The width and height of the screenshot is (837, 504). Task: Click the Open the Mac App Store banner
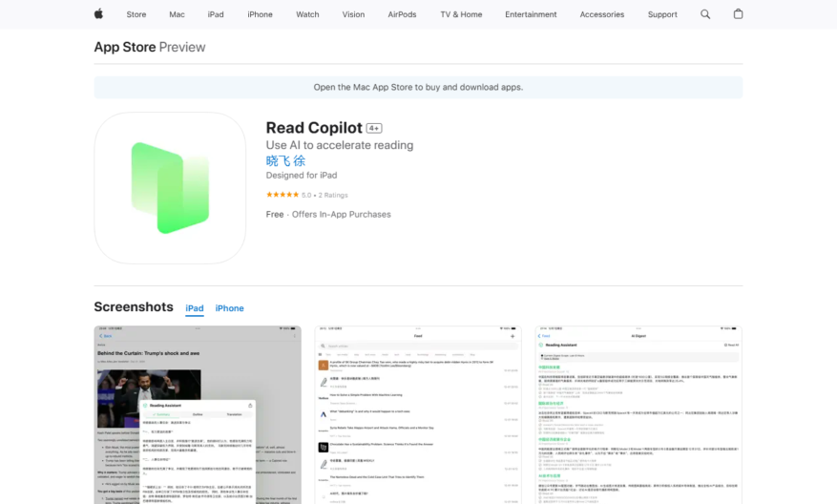[418, 87]
